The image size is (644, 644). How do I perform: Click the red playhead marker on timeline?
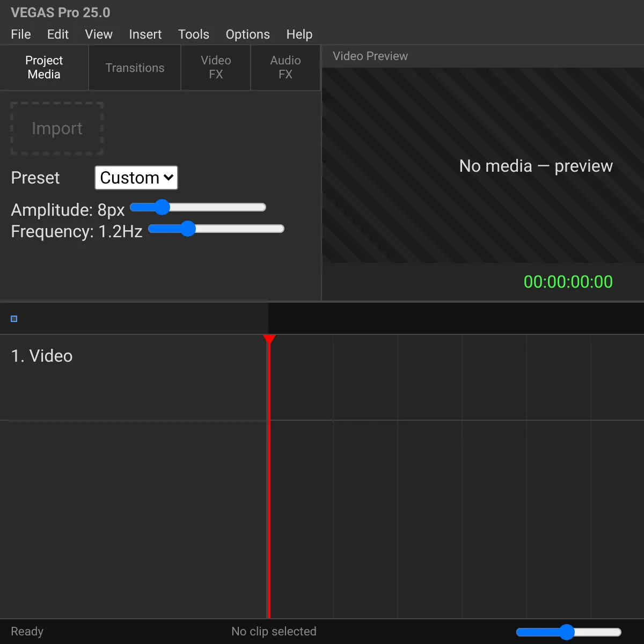269,340
